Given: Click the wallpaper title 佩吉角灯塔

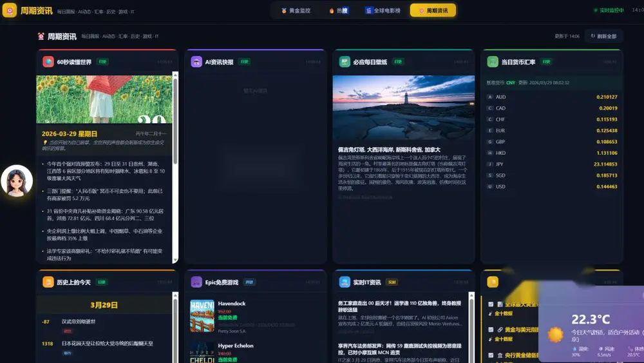Looking at the screenshot, I should tap(389, 150).
